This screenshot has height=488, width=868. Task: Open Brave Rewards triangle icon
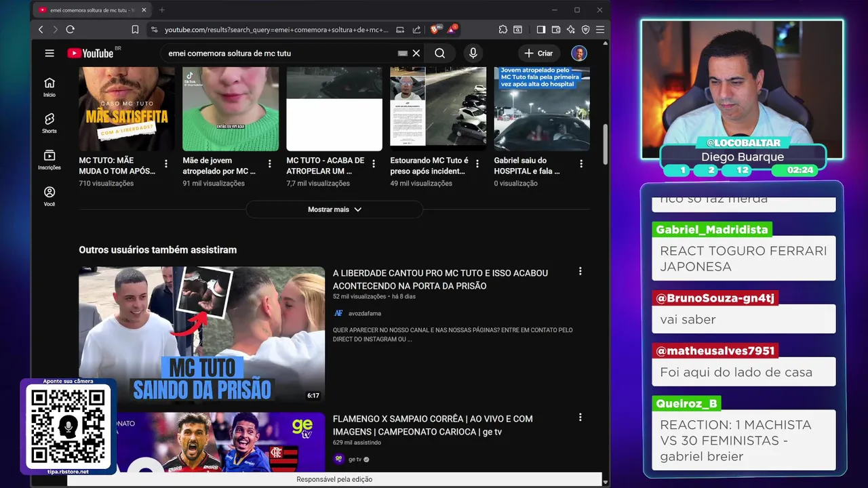452,29
